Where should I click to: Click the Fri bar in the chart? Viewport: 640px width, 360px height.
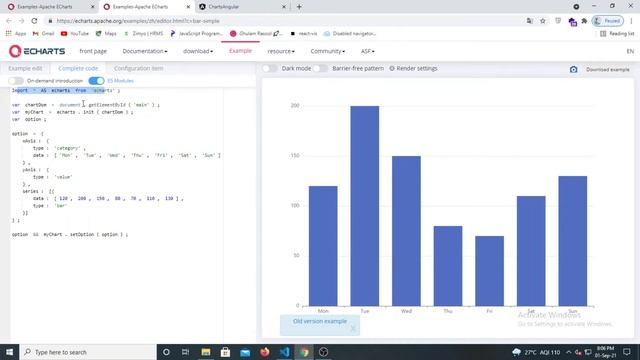[x=489, y=271]
